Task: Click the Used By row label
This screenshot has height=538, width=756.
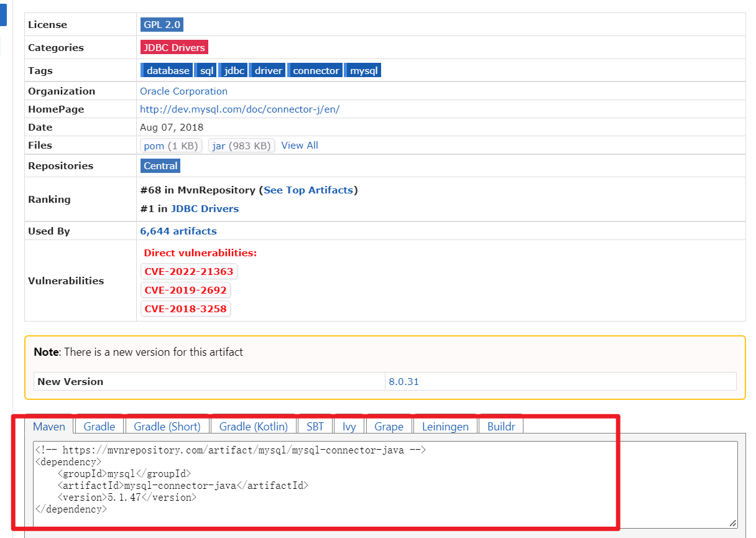Action: tap(49, 231)
